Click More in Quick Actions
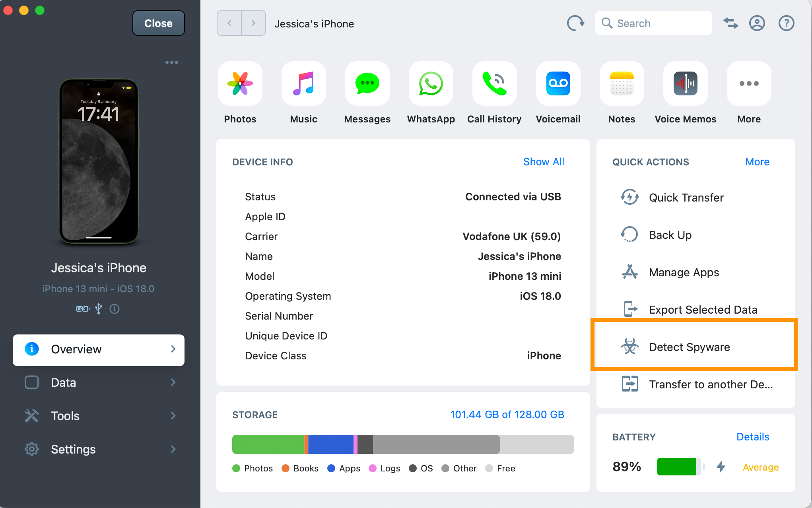The image size is (812, 508). pos(757,162)
